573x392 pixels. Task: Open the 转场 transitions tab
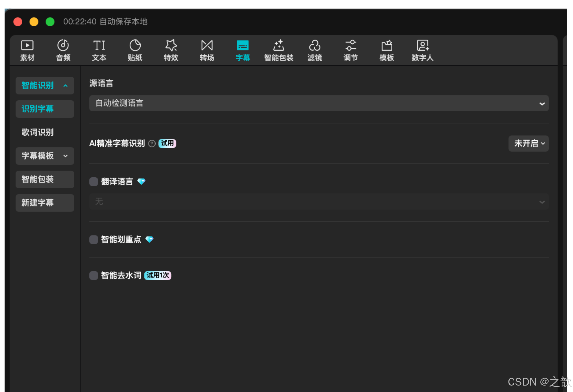pos(207,51)
